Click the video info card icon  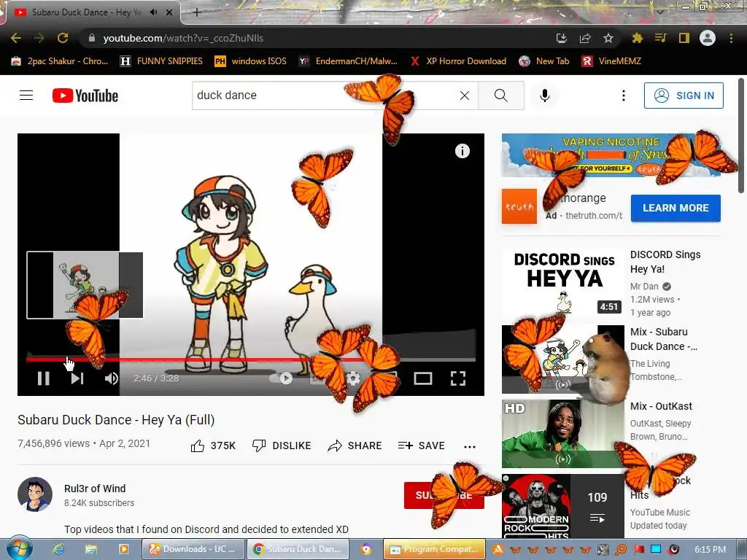(462, 151)
